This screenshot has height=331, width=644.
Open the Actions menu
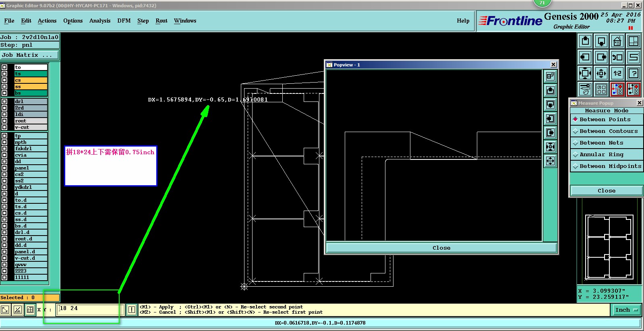pos(47,21)
